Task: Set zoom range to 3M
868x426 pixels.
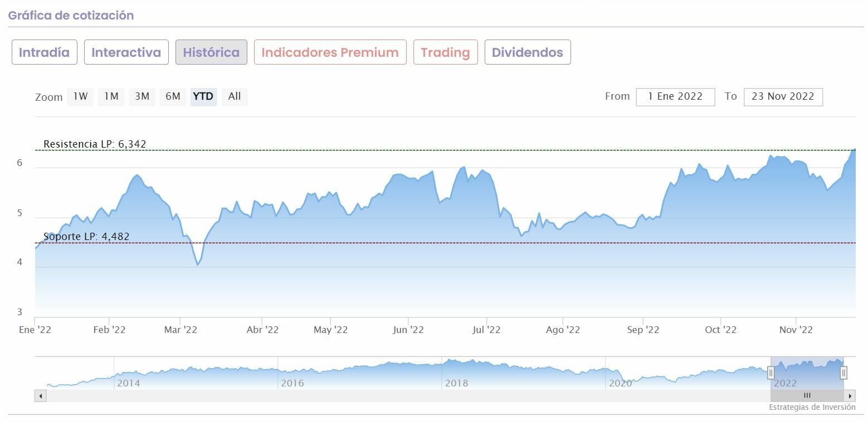Action: pyautogui.click(x=142, y=96)
